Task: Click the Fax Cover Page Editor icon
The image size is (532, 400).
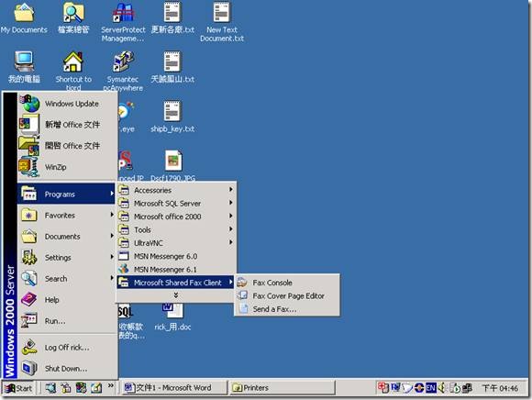Action: 242,295
